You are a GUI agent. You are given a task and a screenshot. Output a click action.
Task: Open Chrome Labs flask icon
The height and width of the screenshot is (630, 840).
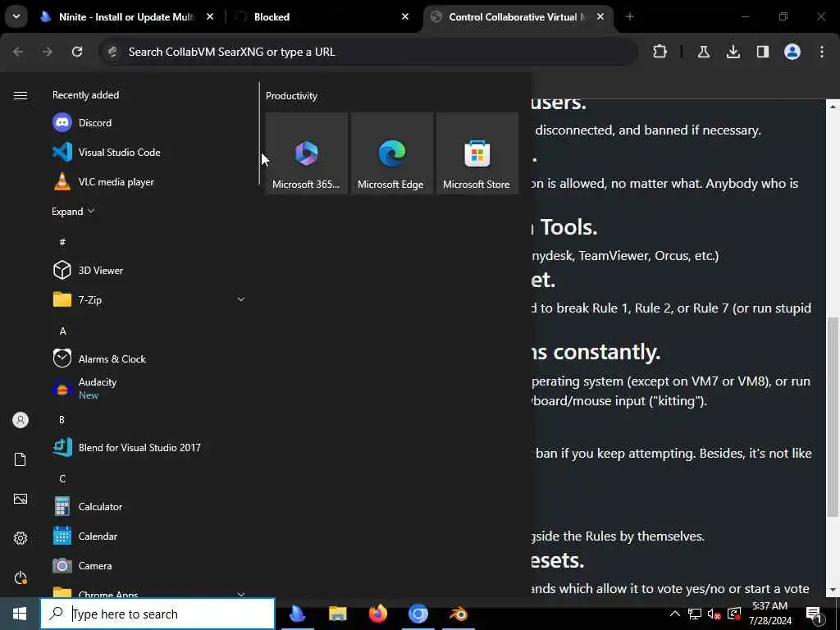coord(703,52)
